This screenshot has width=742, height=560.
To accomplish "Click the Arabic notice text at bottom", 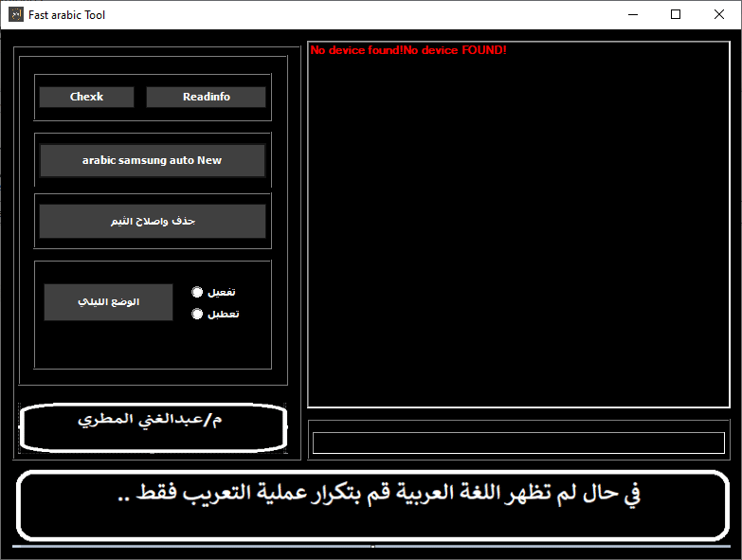I will (x=378, y=493).
